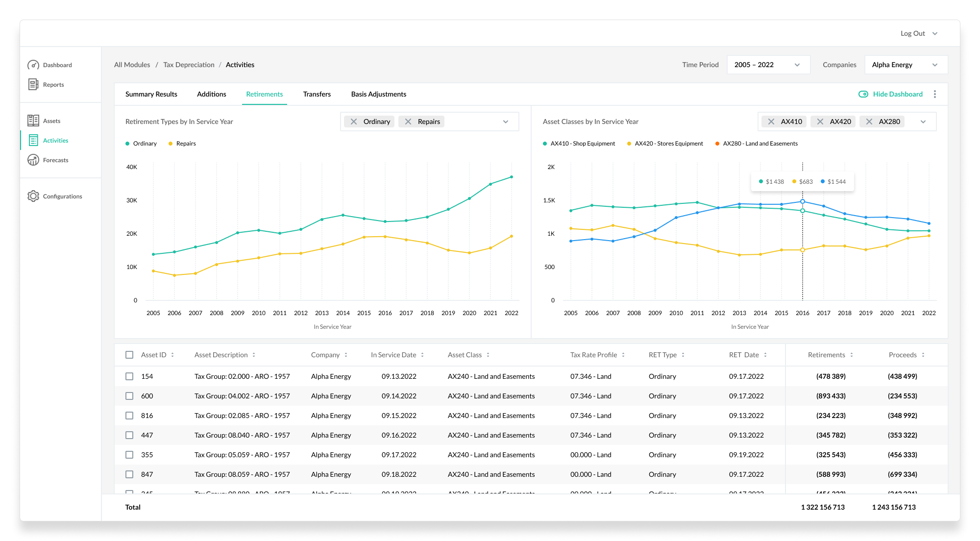Remove the Ordinary filter chip
The image size is (980, 541).
(x=354, y=122)
